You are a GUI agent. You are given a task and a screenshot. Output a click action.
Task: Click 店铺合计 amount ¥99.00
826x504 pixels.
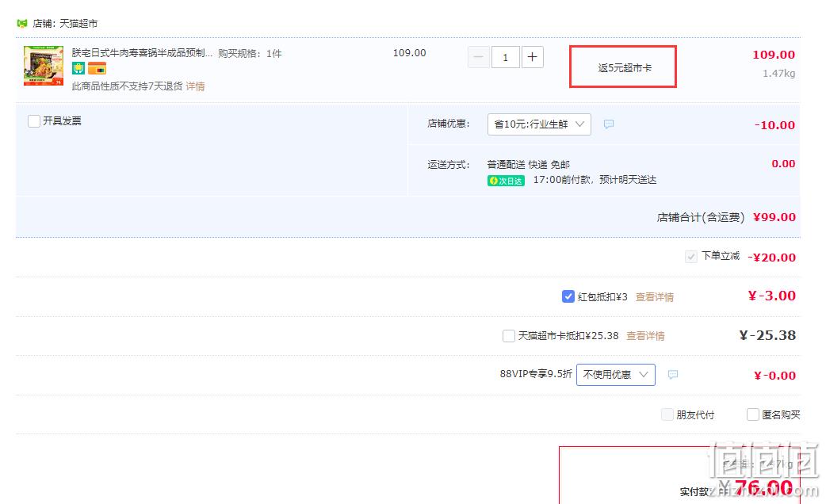[774, 217]
